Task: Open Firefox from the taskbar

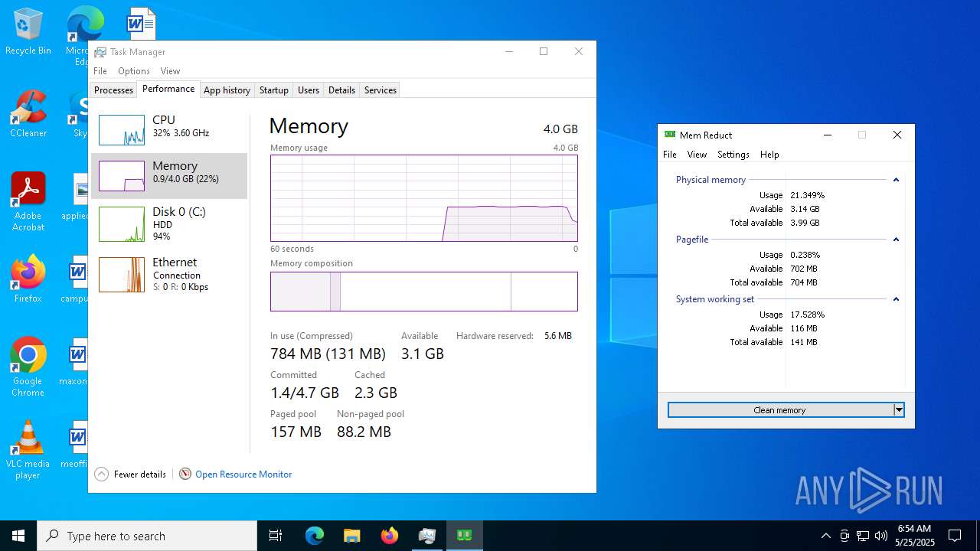Action: coord(390,536)
